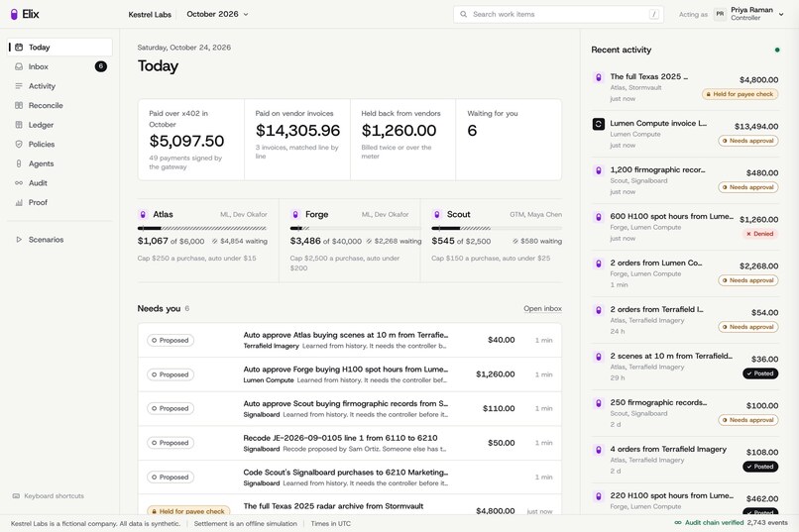
Task: Open the Waiting for you card
Action: click(509, 140)
